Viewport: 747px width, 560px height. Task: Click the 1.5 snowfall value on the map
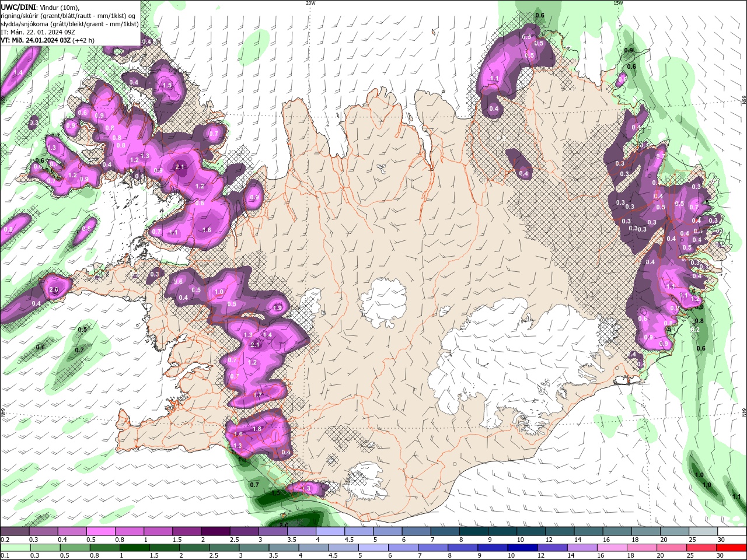pos(167,85)
